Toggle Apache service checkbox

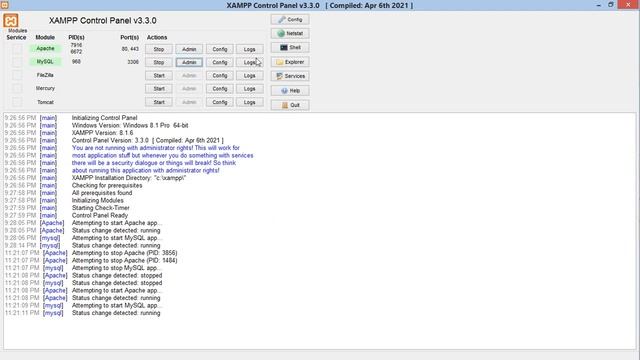click(16, 49)
